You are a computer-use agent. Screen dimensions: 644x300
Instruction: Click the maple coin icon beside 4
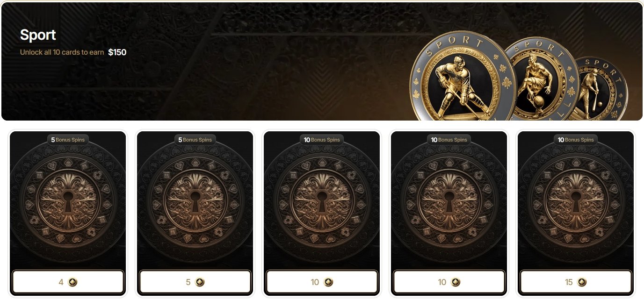tap(72, 282)
